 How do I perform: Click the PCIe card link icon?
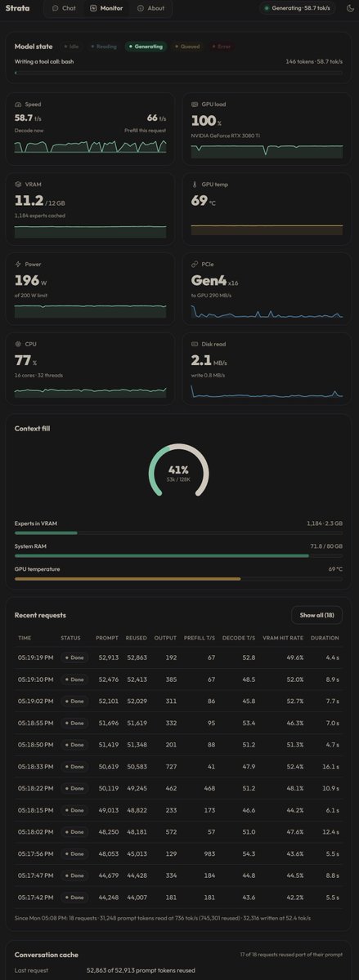(x=195, y=265)
